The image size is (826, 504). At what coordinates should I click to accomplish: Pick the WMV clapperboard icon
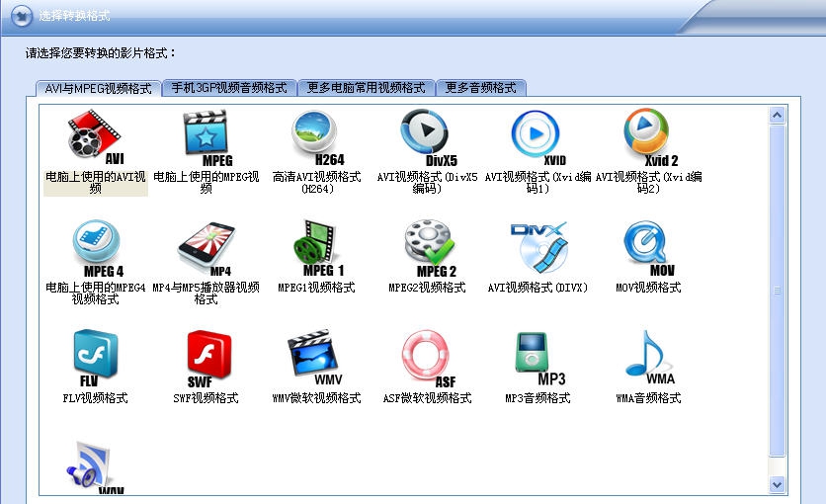(x=314, y=357)
